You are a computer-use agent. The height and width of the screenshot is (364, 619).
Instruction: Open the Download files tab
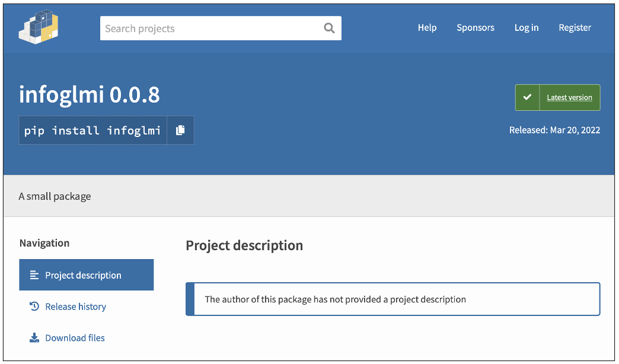click(x=75, y=338)
